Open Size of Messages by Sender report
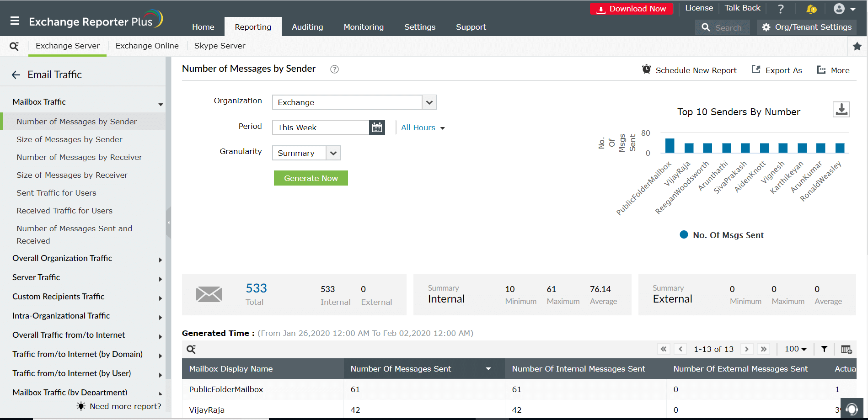This screenshot has height=420, width=868. [70, 139]
